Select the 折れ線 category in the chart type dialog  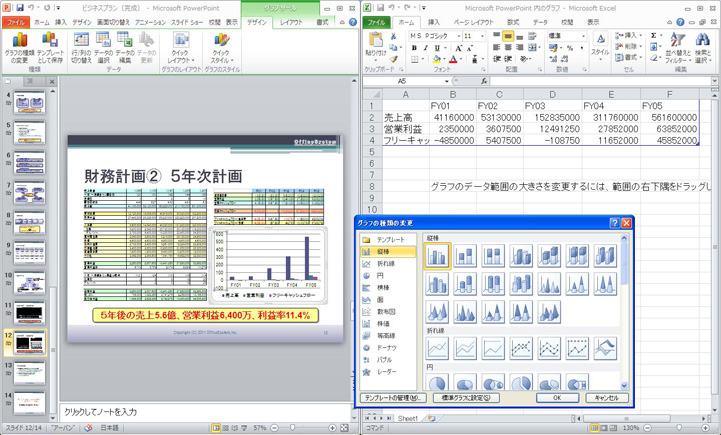point(388,263)
